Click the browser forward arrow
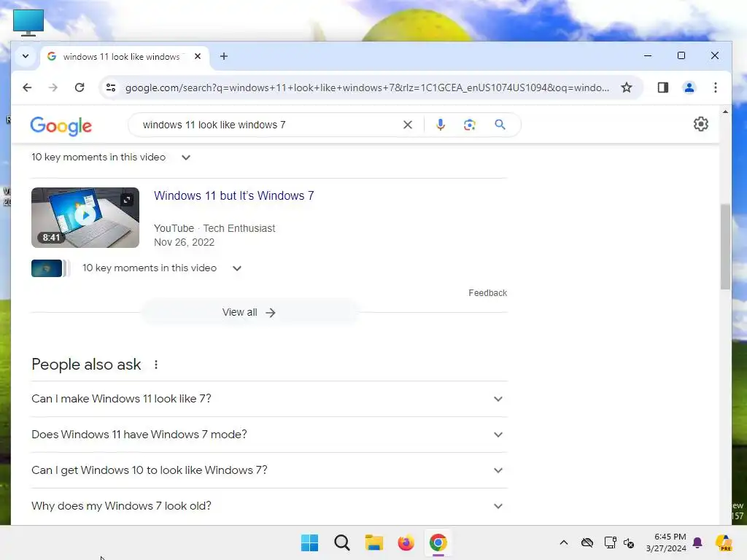This screenshot has height=560, width=747. 53,87
